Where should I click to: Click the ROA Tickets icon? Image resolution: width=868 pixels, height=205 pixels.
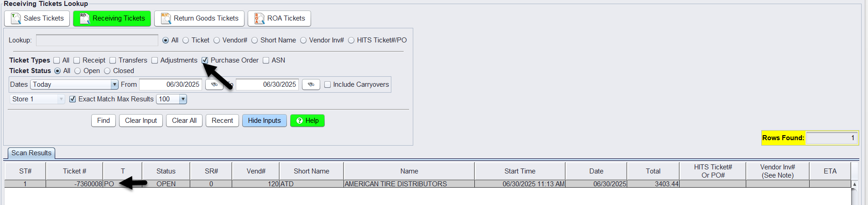[259, 18]
